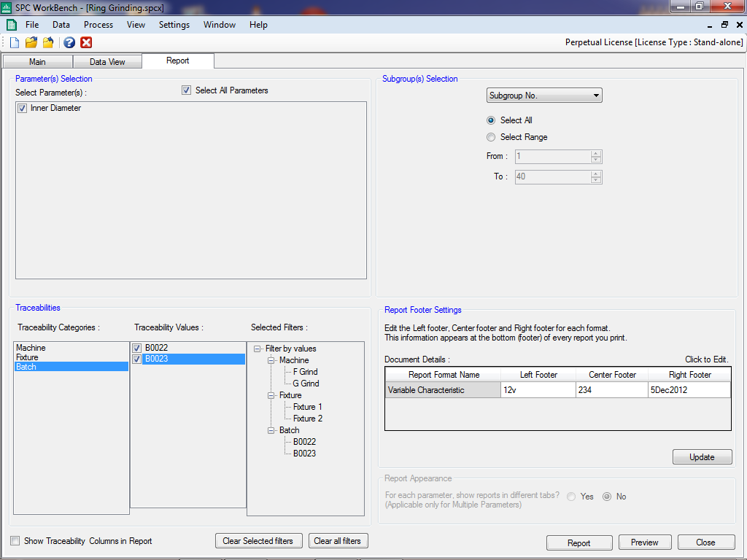Image resolution: width=747 pixels, height=560 pixels.
Task: Open the Help menu
Action: [x=258, y=25]
